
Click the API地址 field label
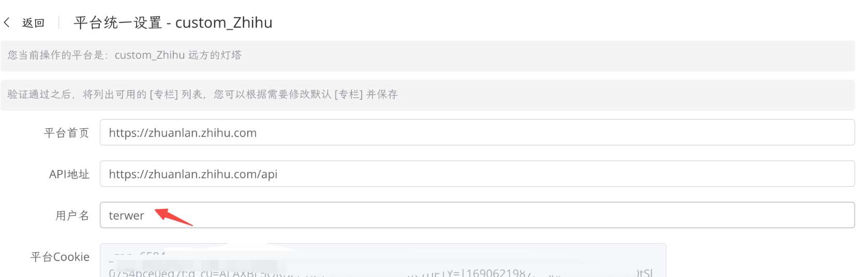(x=69, y=174)
